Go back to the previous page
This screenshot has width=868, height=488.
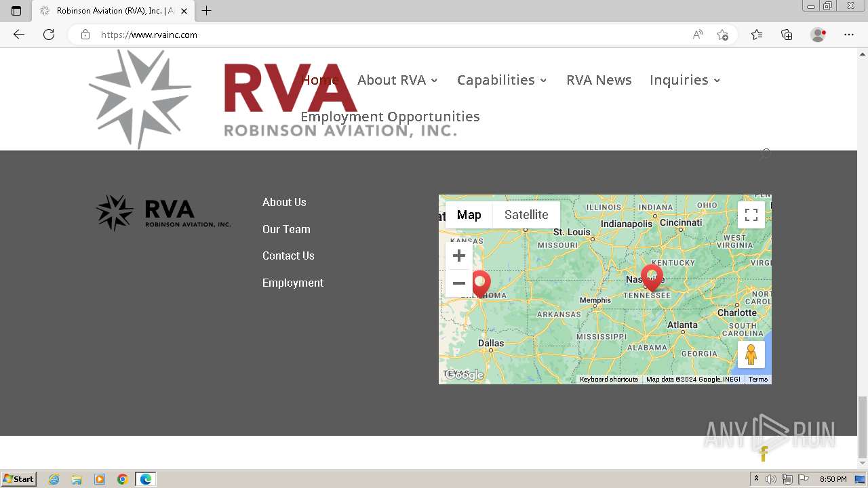(x=19, y=35)
